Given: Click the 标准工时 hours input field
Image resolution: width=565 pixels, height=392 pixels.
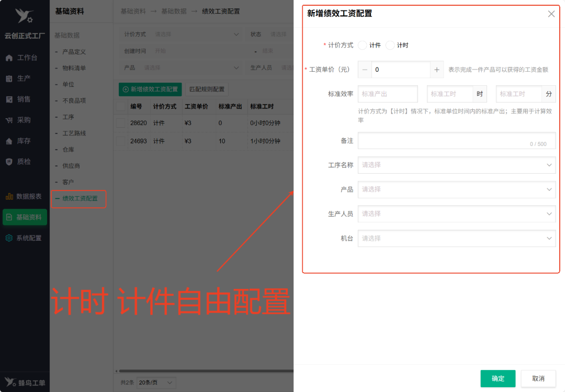Looking at the screenshot, I should click(x=450, y=94).
